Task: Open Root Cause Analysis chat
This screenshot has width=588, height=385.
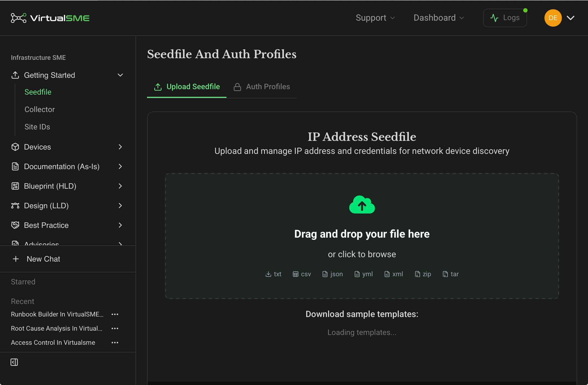Action: (57, 328)
